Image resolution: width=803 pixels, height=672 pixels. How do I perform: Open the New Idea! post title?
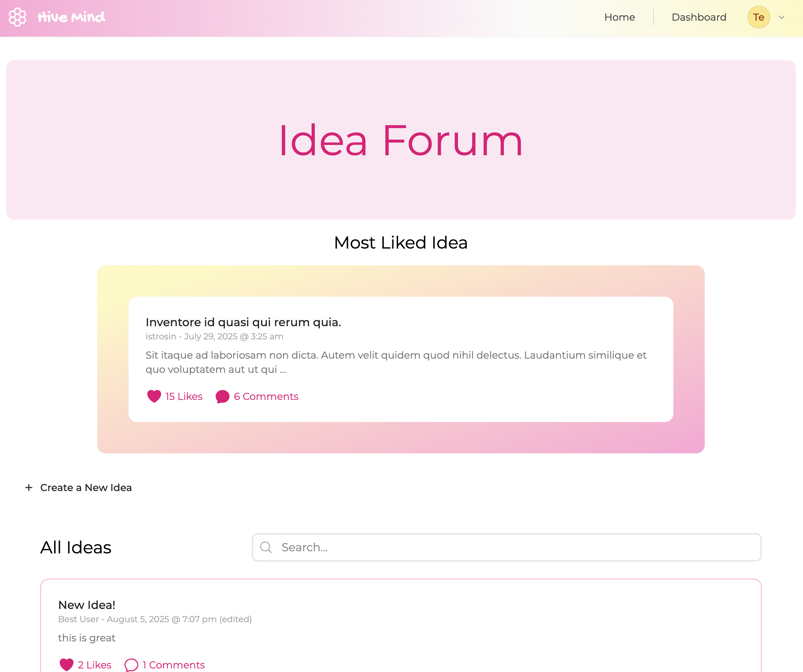point(87,605)
